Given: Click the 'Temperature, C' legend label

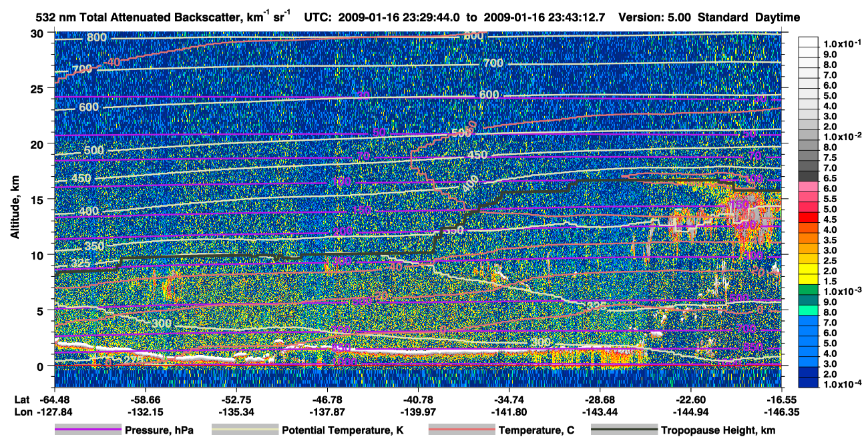Looking at the screenshot, I should point(536,431).
